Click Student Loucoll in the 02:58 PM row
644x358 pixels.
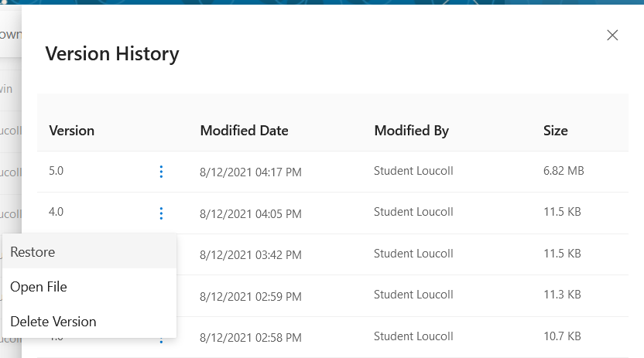[x=413, y=336]
